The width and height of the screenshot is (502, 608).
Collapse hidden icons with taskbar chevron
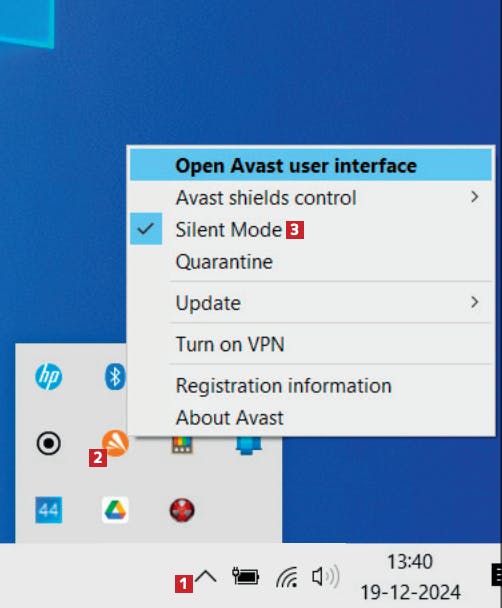[205, 577]
